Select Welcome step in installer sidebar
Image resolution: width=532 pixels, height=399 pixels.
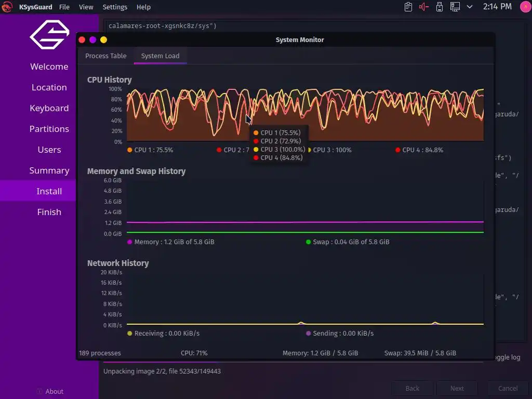(x=49, y=66)
